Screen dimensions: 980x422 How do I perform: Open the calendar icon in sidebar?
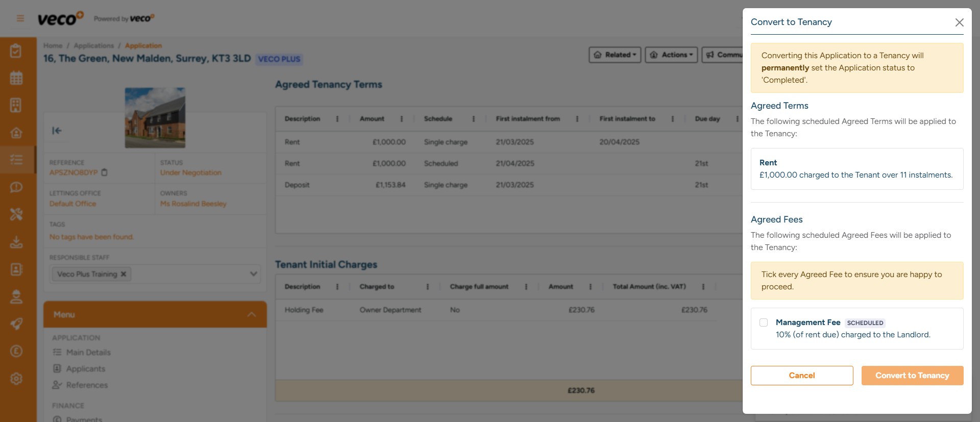click(16, 78)
